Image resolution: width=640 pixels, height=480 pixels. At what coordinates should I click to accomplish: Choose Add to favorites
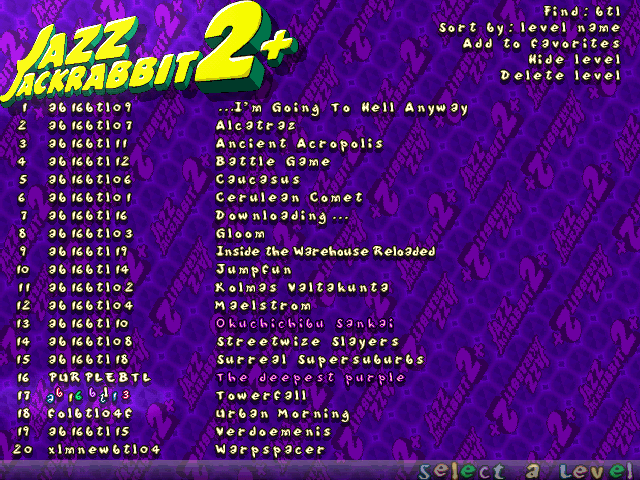[x=542, y=43]
